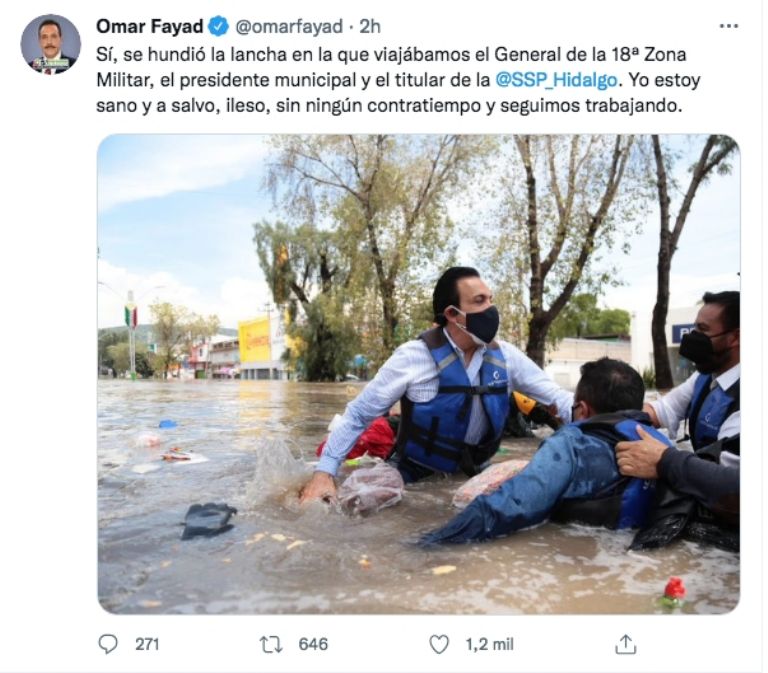The height and width of the screenshot is (673, 768).
Task: Like the tweet with the heart icon
Action: [439, 644]
